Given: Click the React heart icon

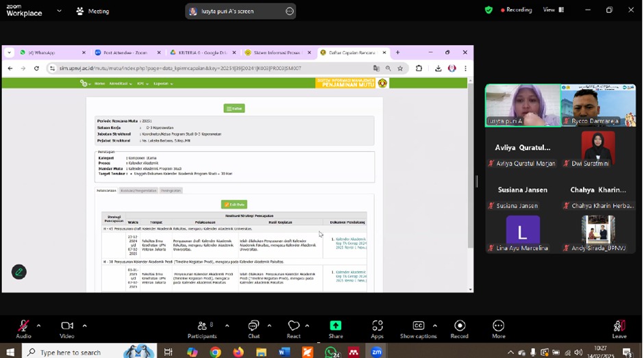Looking at the screenshot, I should pyautogui.click(x=294, y=326).
